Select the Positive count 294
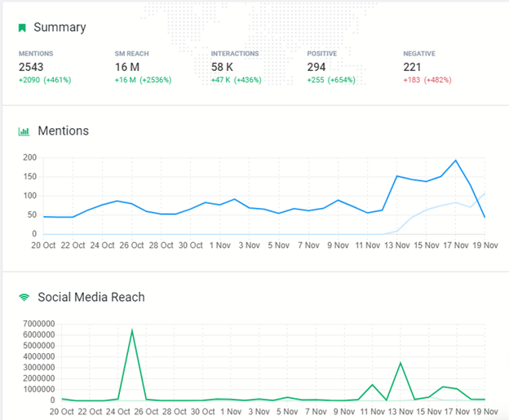This screenshot has height=420, width=509. (316, 68)
